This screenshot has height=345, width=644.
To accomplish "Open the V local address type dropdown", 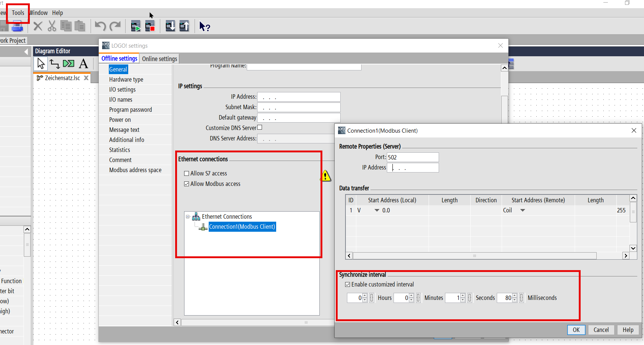I will [x=377, y=211].
